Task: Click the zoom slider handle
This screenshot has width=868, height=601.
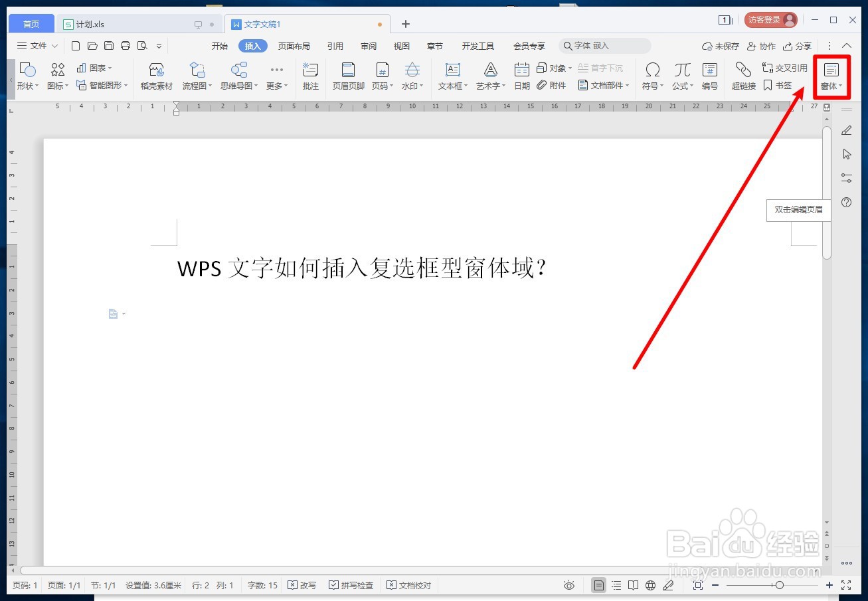Action: [780, 585]
